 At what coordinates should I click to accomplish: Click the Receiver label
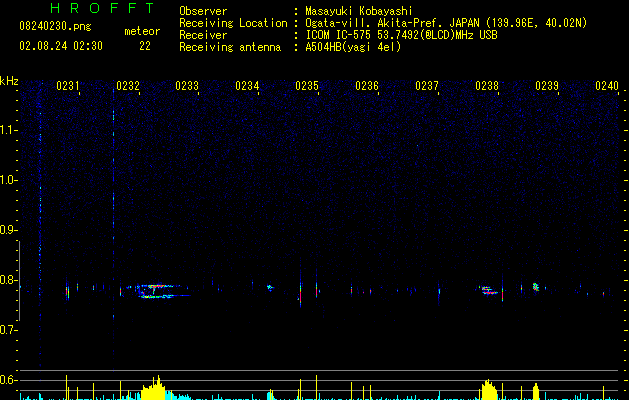pos(203,35)
